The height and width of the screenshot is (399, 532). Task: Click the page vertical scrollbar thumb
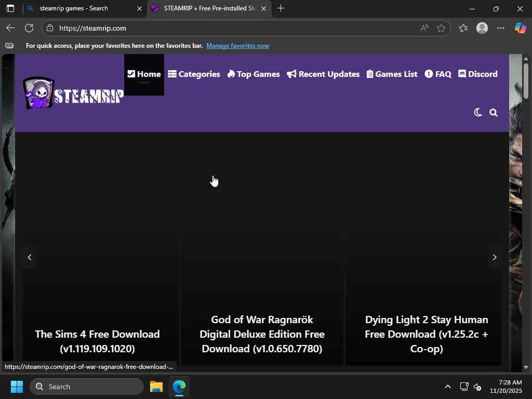point(526,82)
